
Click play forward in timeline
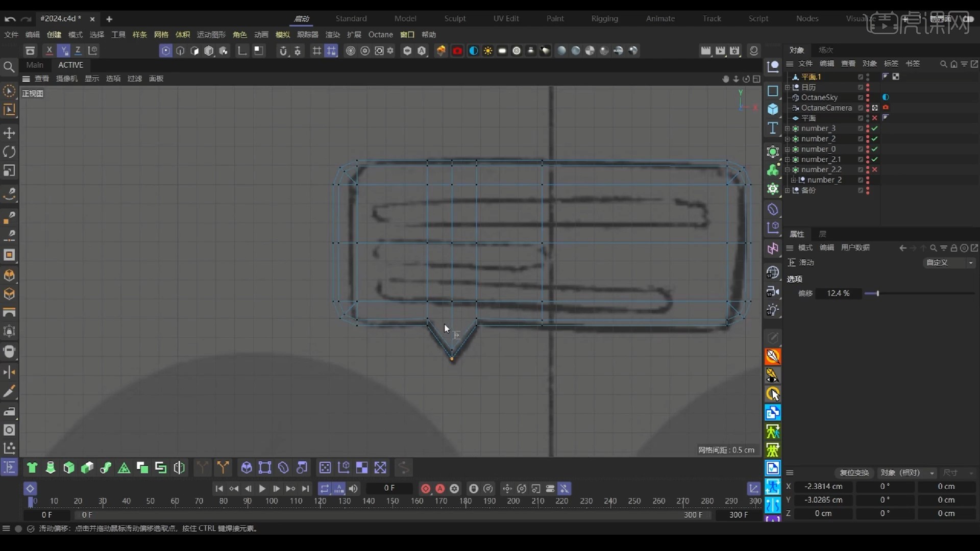click(262, 488)
